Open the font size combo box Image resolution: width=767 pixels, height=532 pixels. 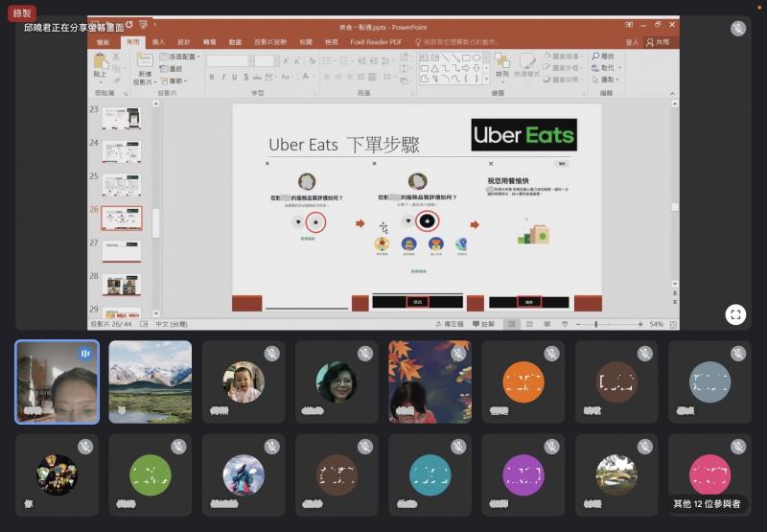point(267,60)
